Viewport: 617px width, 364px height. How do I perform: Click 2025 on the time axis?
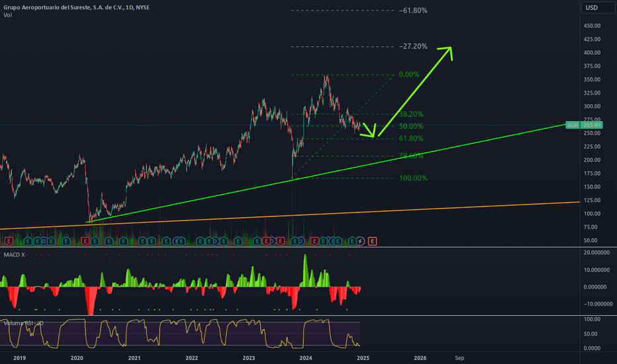(x=363, y=358)
